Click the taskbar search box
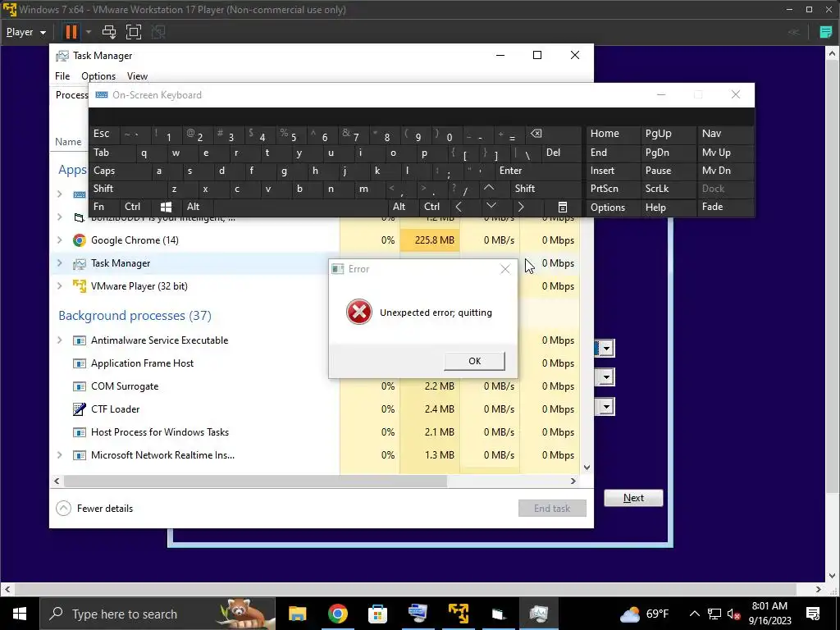 click(157, 614)
